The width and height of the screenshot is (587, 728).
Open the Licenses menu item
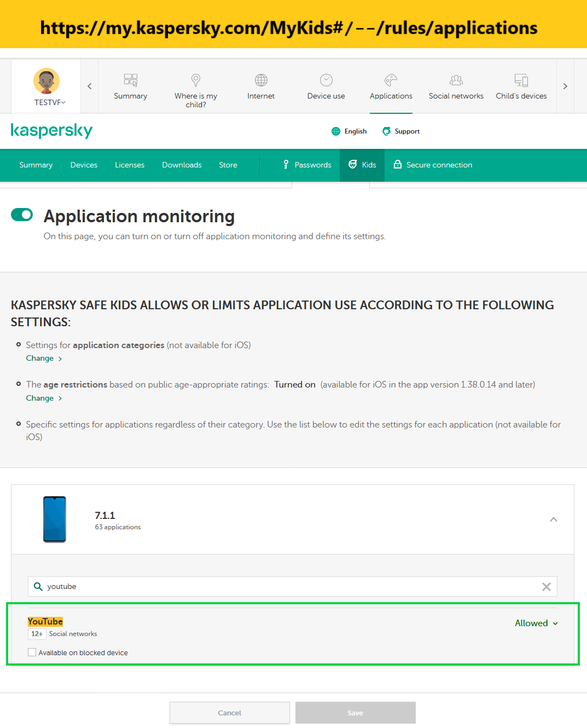[130, 165]
